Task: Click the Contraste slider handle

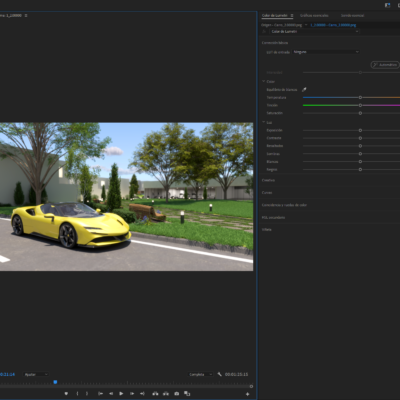Action: pyautogui.click(x=360, y=138)
